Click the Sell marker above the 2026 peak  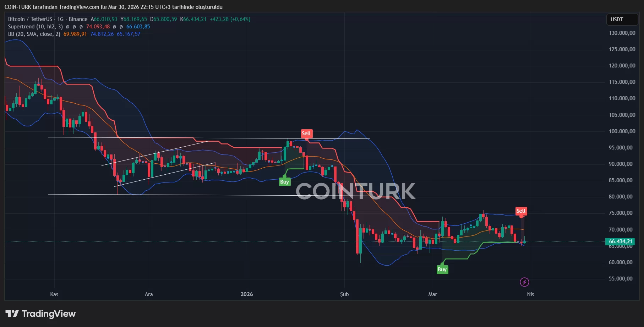(x=306, y=134)
